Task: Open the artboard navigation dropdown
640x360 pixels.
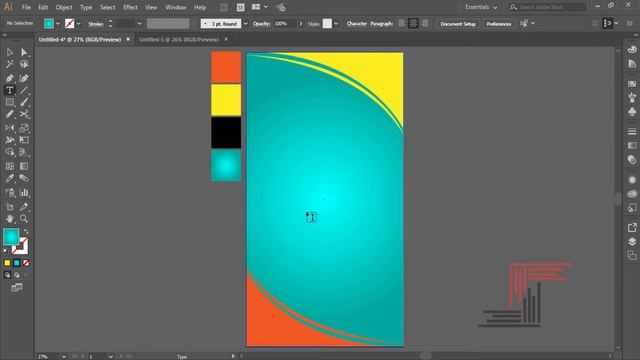Action: (111, 356)
